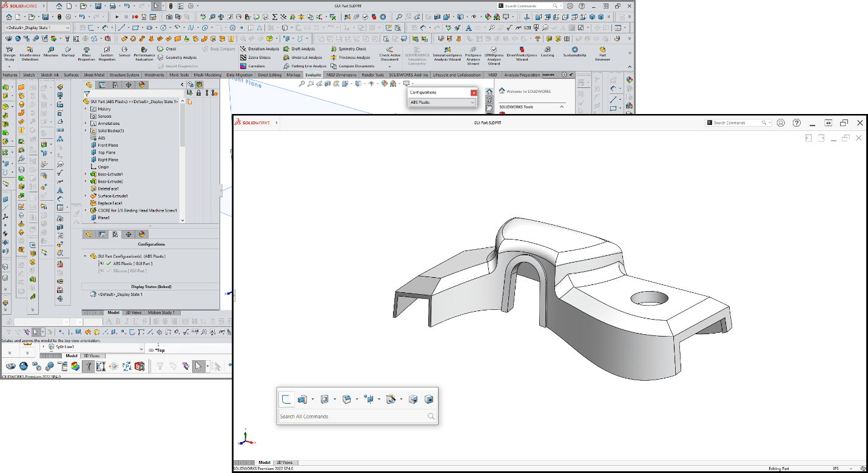Toggle Zebra Stripes display

[255, 58]
